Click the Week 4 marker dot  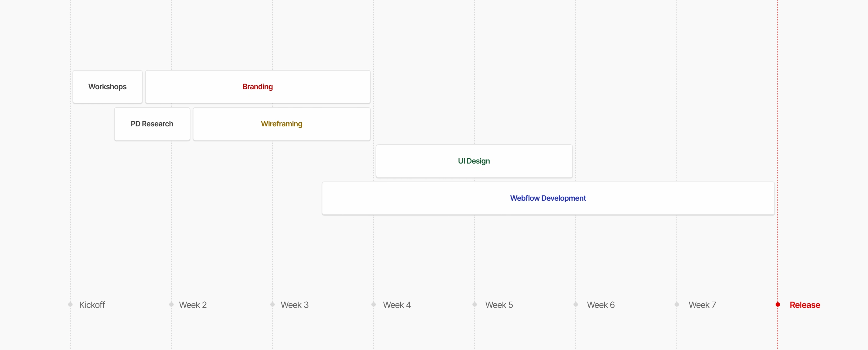373,304
